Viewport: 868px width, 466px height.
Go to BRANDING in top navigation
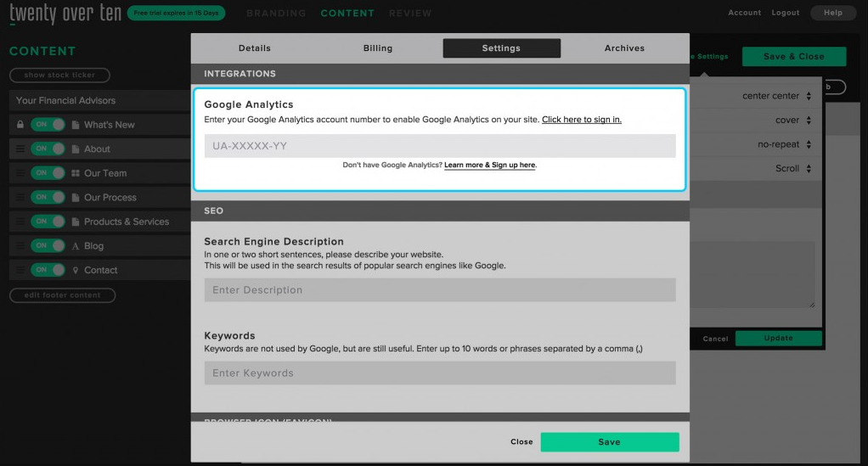click(276, 14)
